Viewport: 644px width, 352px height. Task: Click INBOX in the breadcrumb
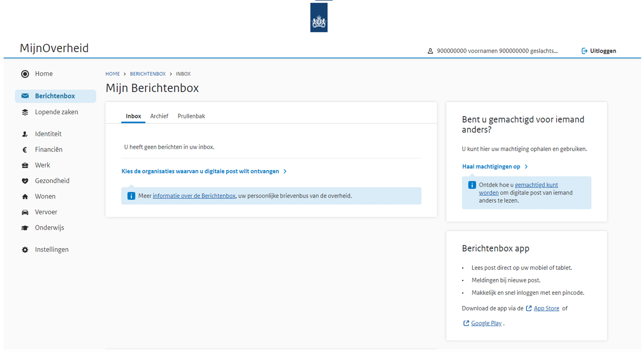(x=183, y=74)
